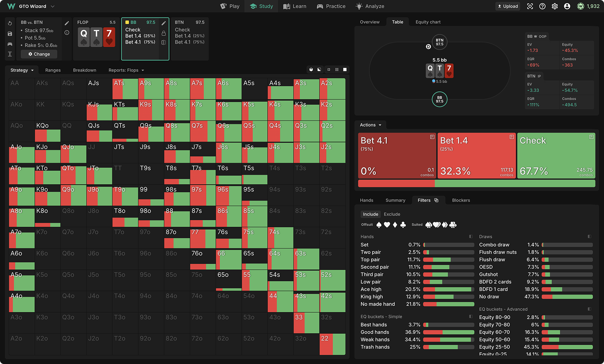Switch to the Equity chart tab
Image resolution: width=604 pixels, height=364 pixels.
pos(428,22)
